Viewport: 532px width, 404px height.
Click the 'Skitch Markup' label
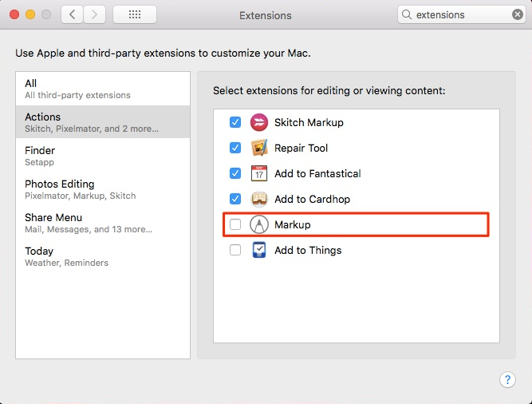pos(309,122)
